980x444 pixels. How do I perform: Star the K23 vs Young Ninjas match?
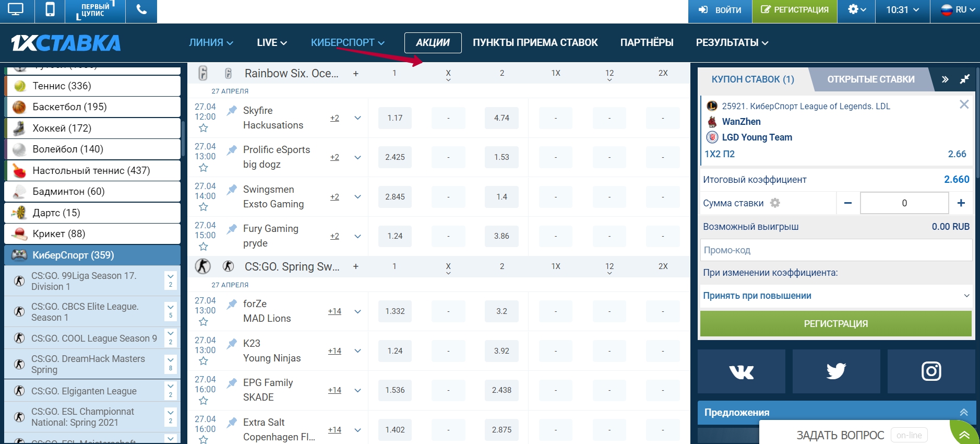[204, 361]
